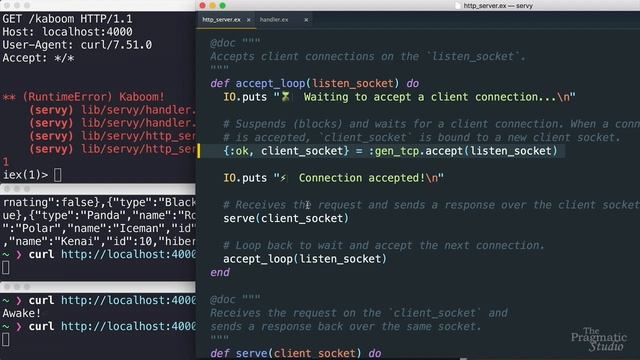Click the 'Connection accepted!' IO.puts line
This screenshot has height=360, width=640.
tap(333, 178)
